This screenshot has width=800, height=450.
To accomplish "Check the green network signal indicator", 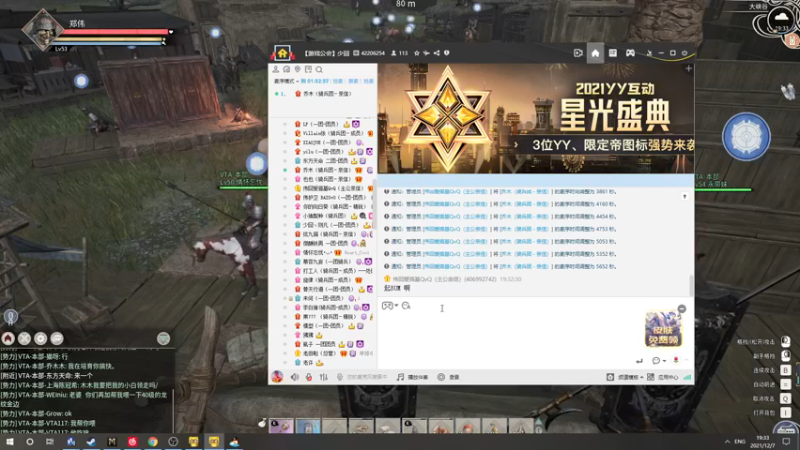I will 687,377.
